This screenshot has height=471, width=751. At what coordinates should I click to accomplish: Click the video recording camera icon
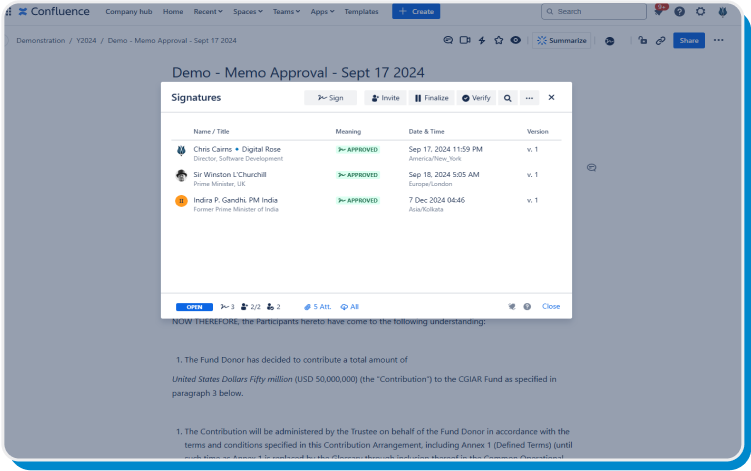[x=465, y=40]
